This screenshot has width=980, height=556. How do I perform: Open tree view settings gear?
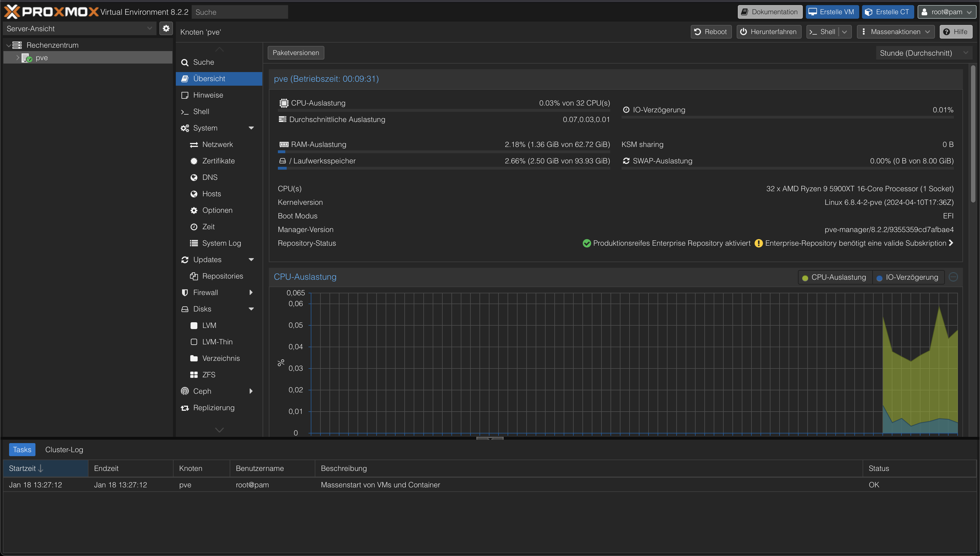[166, 29]
